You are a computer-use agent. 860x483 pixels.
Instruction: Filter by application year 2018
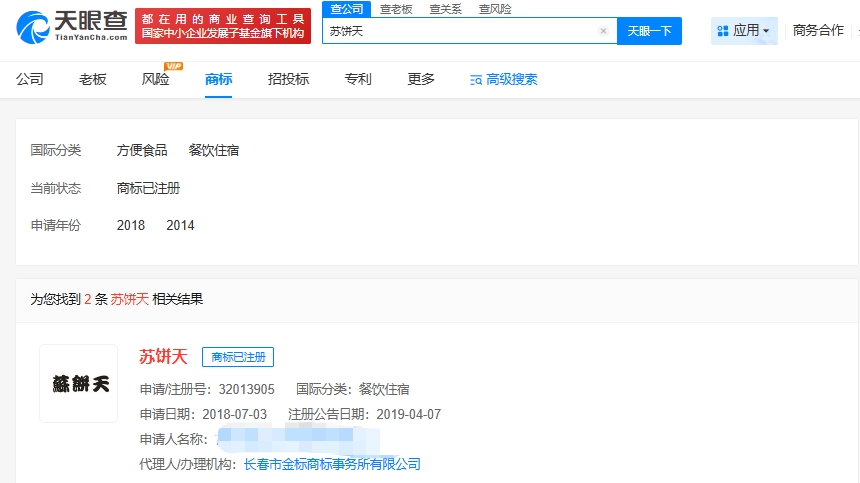[131, 226]
